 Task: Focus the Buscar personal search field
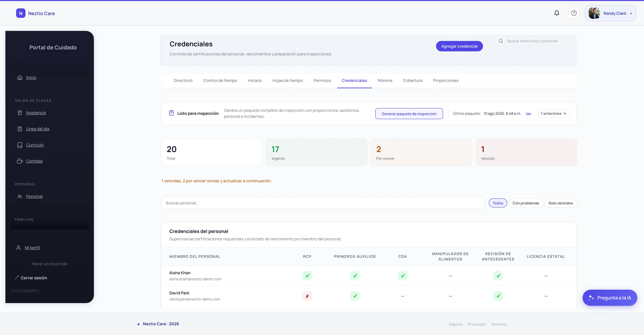pos(323,203)
